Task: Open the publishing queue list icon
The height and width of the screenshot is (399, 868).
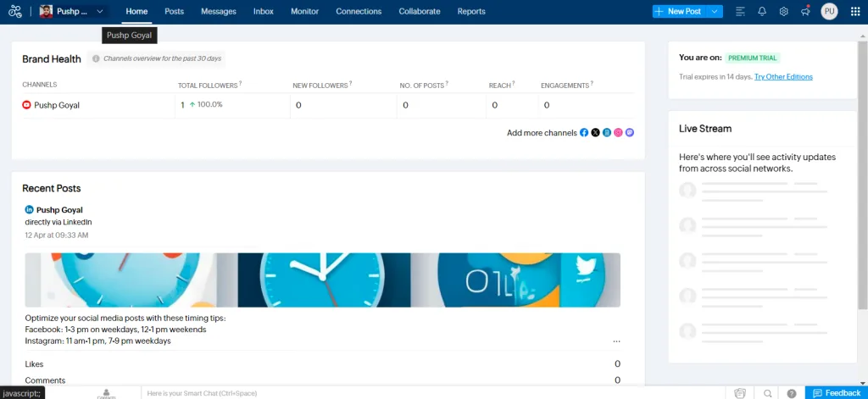Action: 741,12
